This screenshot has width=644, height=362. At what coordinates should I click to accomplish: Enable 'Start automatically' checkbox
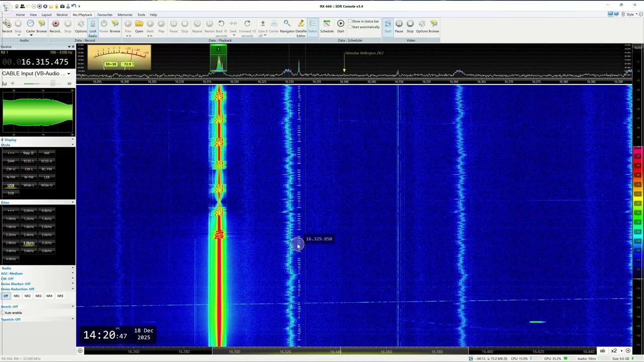click(350, 27)
